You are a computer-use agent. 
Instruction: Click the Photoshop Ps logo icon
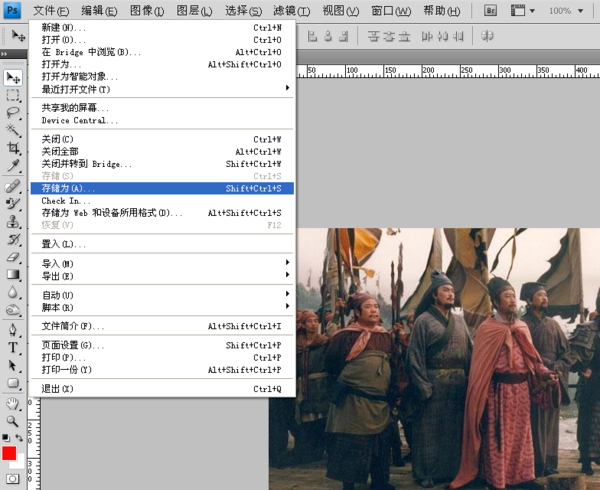tap(12, 10)
